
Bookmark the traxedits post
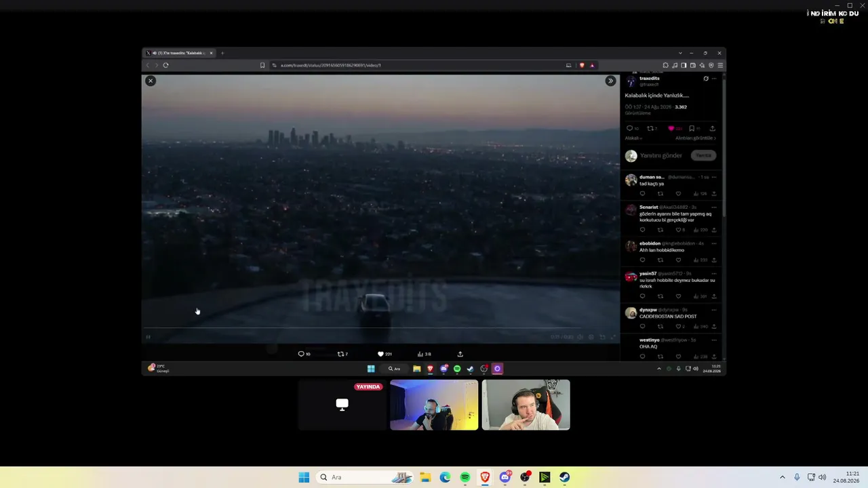[691, 128]
